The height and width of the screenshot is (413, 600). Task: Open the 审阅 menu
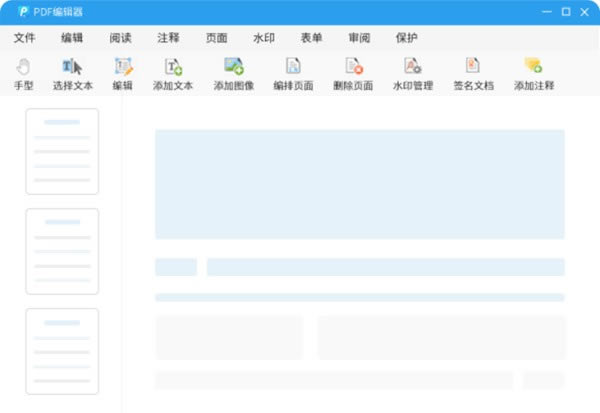pos(359,38)
